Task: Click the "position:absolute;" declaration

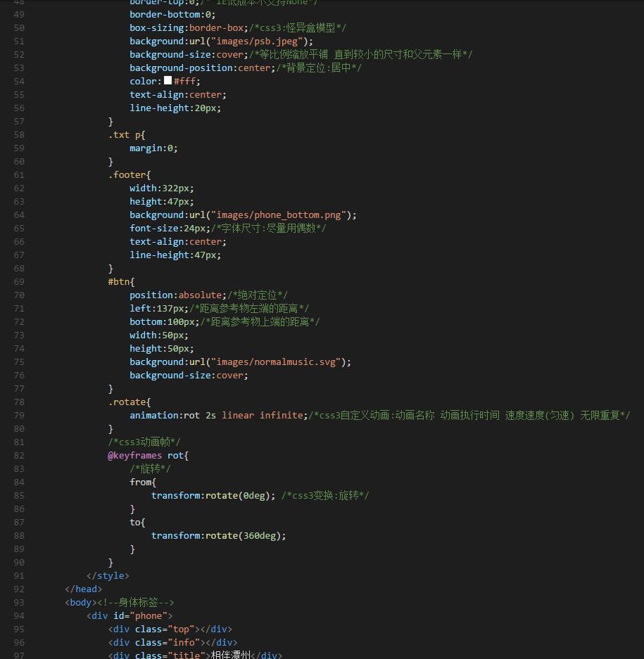Action: click(x=178, y=295)
